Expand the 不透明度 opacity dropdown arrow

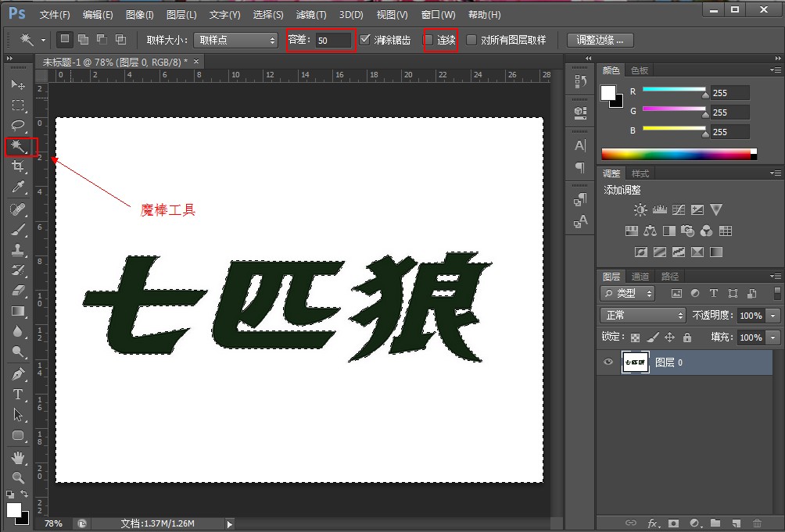[773, 316]
